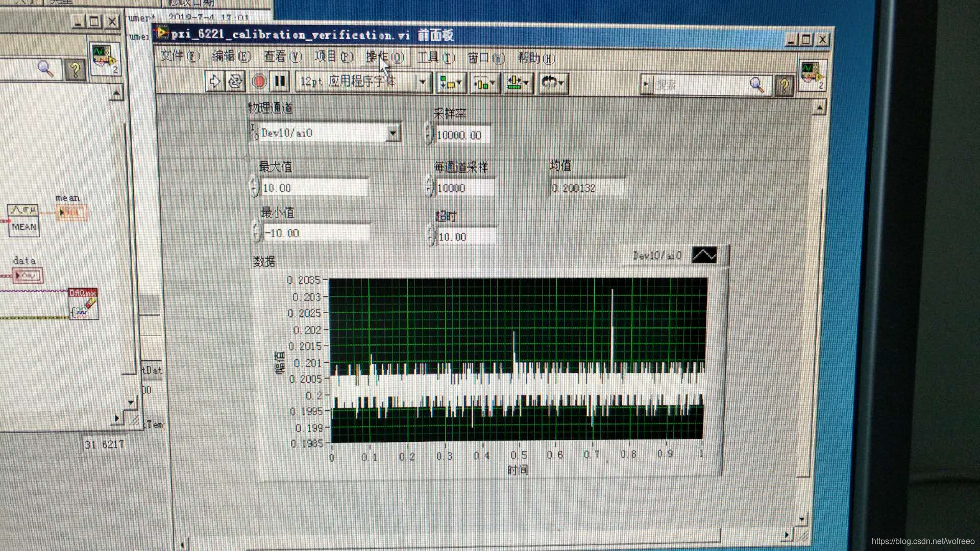
Task: Click the Run arrow button
Action: (214, 82)
